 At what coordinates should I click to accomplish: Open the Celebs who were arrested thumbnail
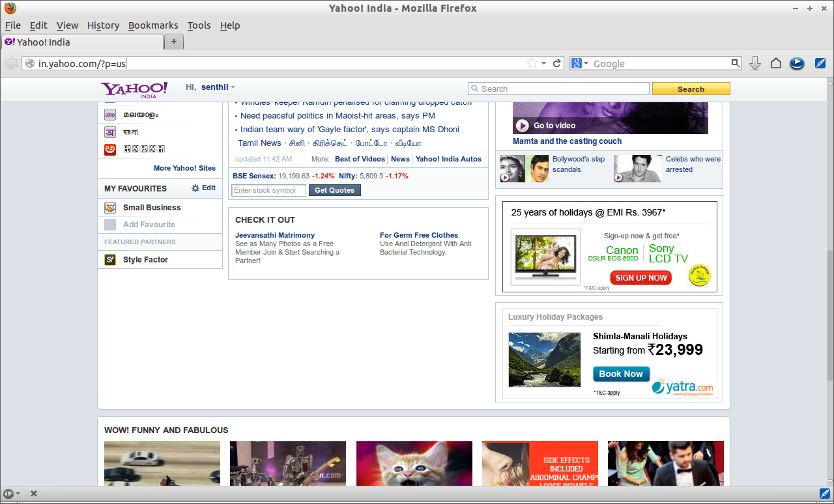(x=637, y=168)
